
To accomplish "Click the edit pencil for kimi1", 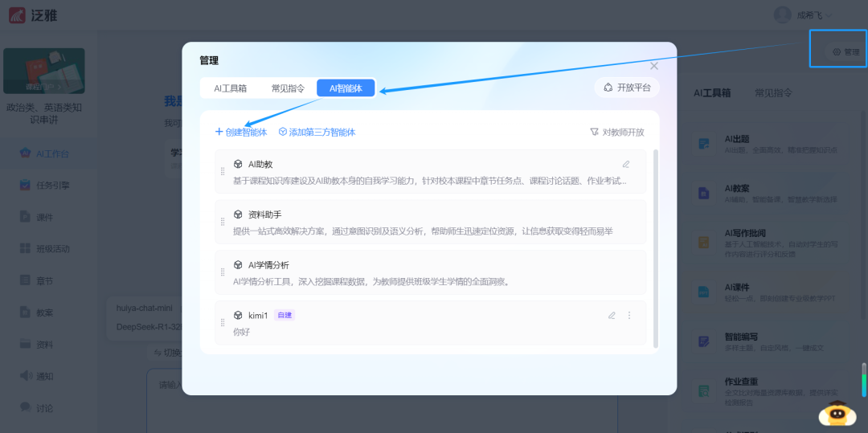I will (x=612, y=315).
